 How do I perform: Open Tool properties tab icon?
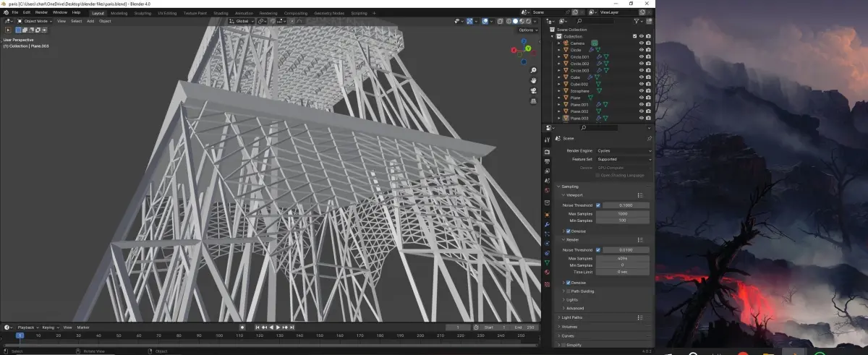click(x=547, y=138)
